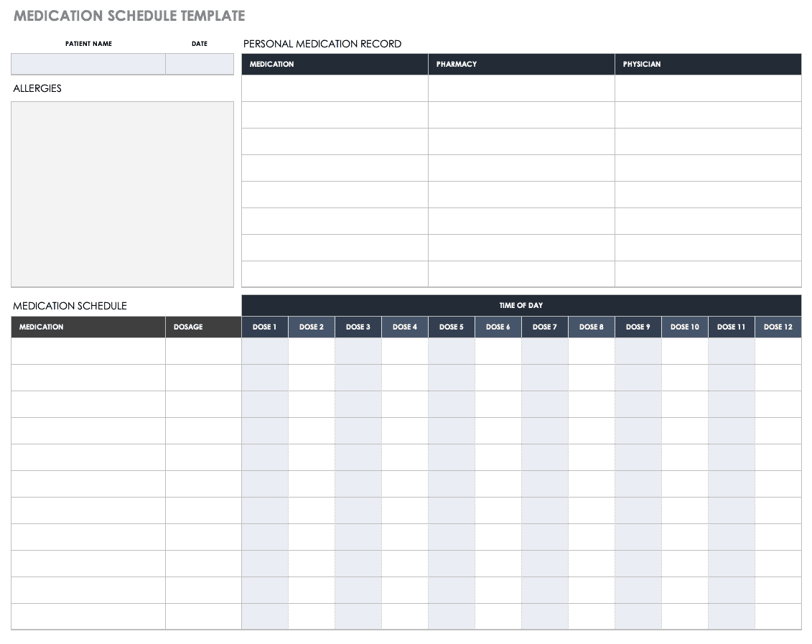Click the first empty Physician cell

[x=707, y=88]
